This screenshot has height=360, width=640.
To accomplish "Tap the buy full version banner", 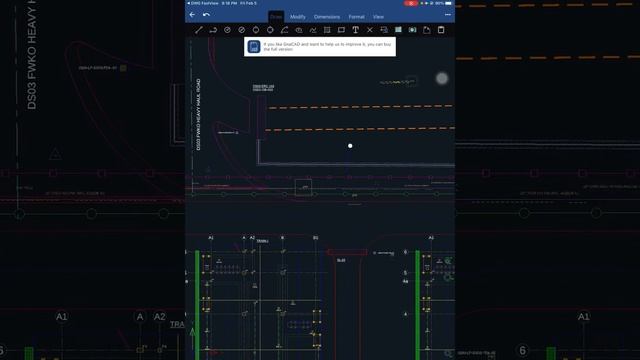I will pos(320,47).
